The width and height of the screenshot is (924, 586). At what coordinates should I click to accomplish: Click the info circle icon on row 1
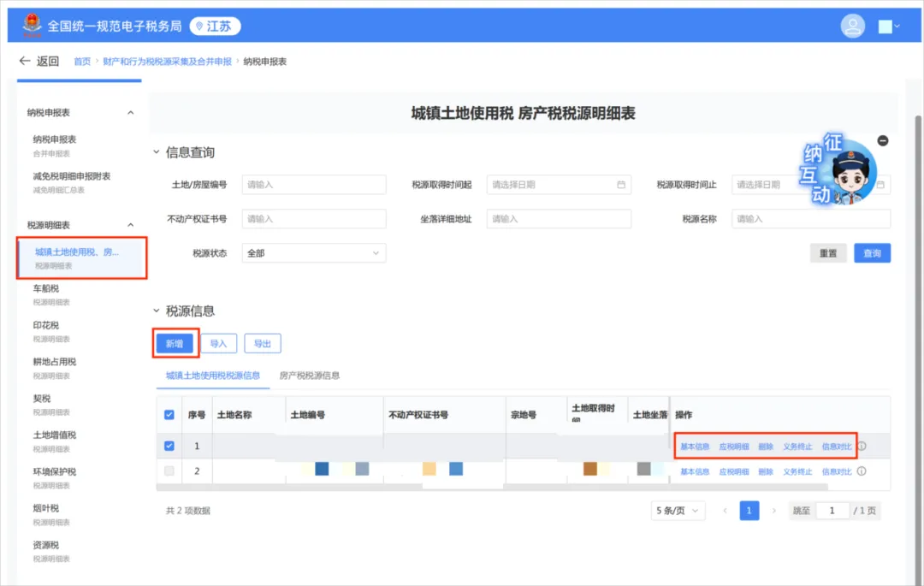tap(862, 446)
